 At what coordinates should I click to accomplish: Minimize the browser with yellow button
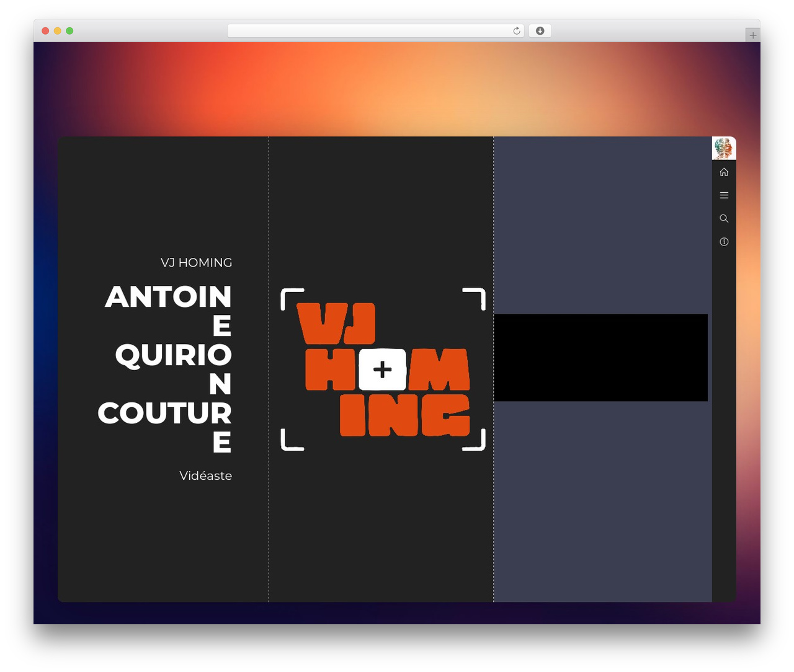(57, 31)
